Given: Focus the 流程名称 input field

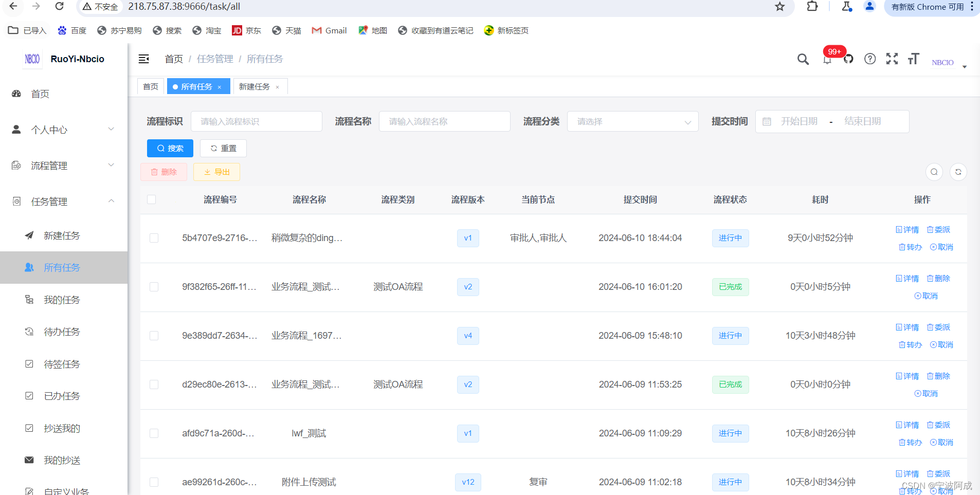Looking at the screenshot, I should pos(444,121).
